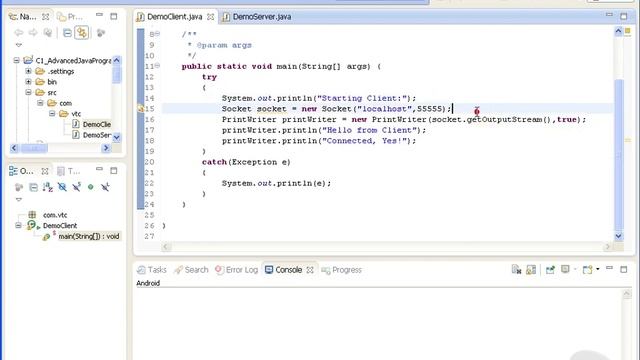Viewport: 640px width, 360px height.
Task: Click Up-level icon in Navigator toolbar
Action: click(x=48, y=33)
